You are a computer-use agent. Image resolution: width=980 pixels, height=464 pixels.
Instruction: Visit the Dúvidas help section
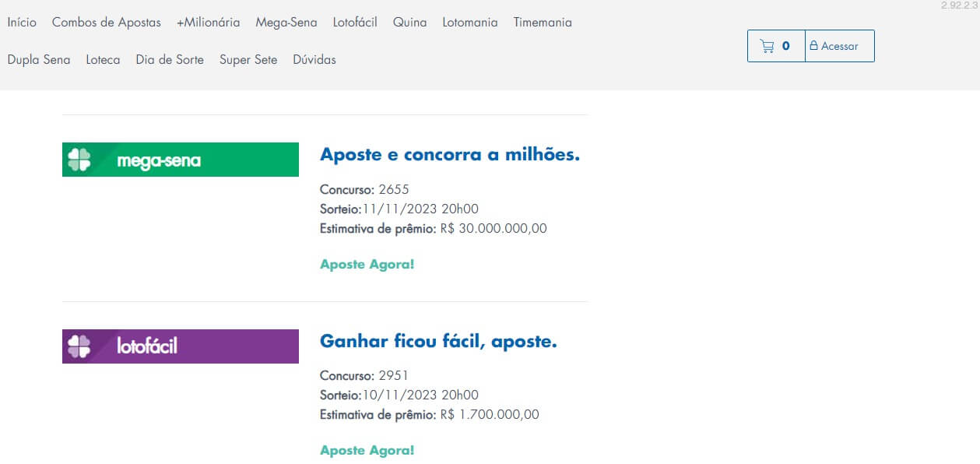[x=314, y=60]
